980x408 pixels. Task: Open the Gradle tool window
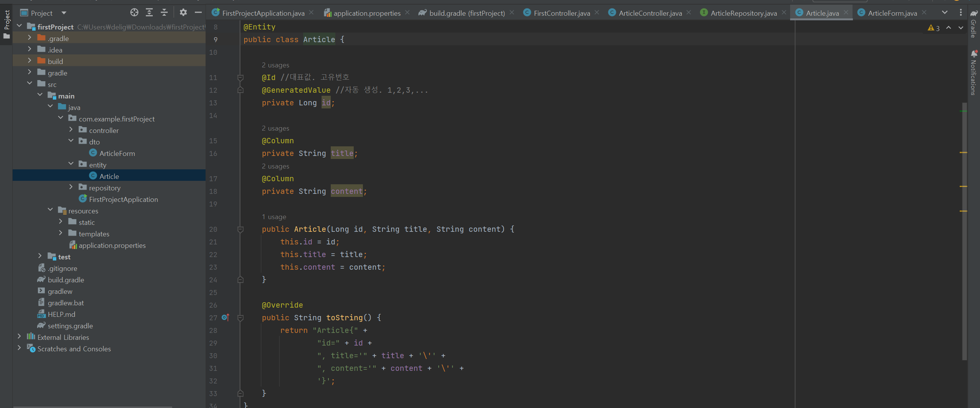[x=974, y=24]
